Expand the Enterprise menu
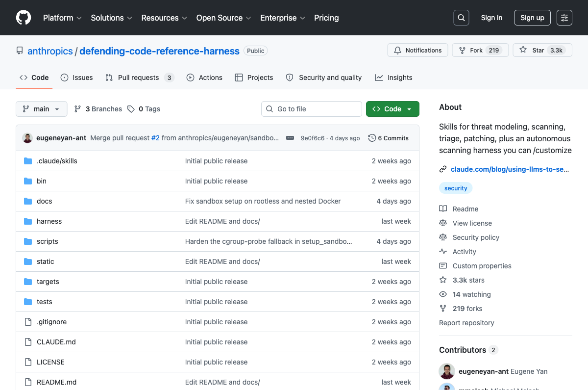The width and height of the screenshot is (588, 390). [283, 18]
